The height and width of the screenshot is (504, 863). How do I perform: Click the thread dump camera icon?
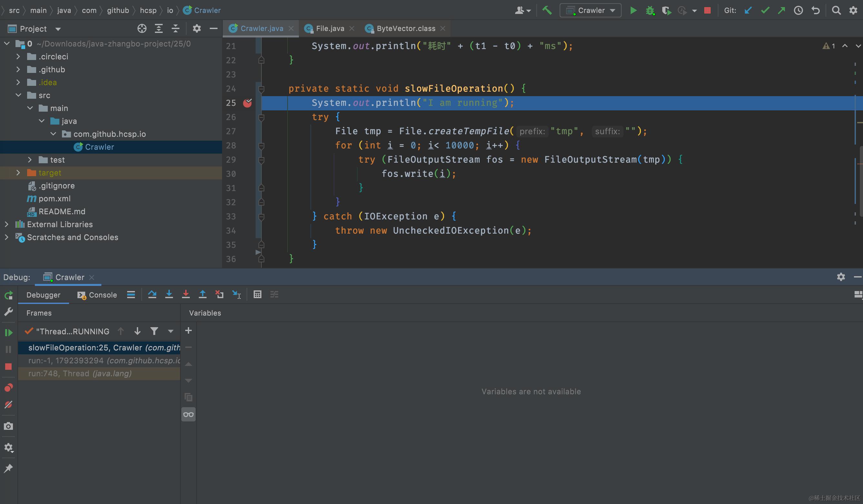[9, 426]
